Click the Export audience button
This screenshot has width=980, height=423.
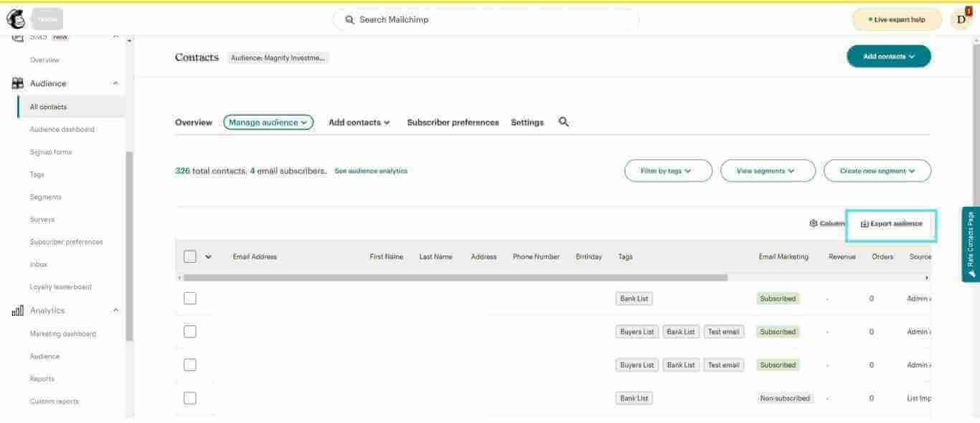pyautogui.click(x=892, y=225)
